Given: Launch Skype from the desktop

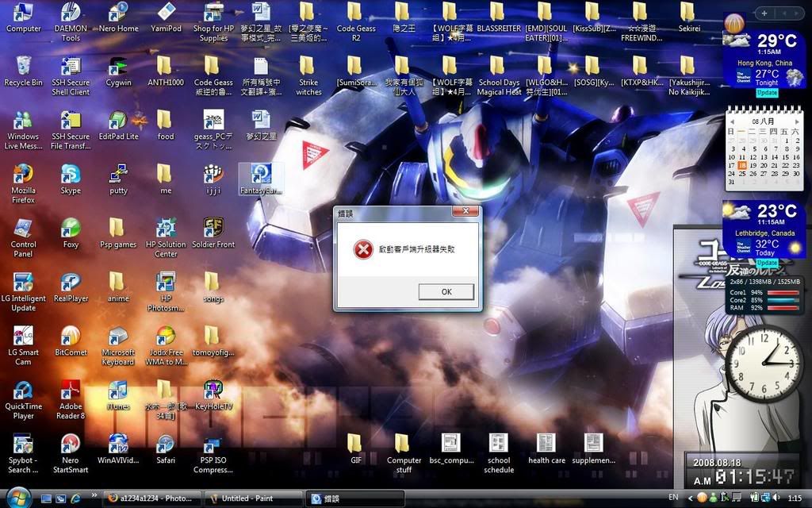Looking at the screenshot, I should click(71, 175).
